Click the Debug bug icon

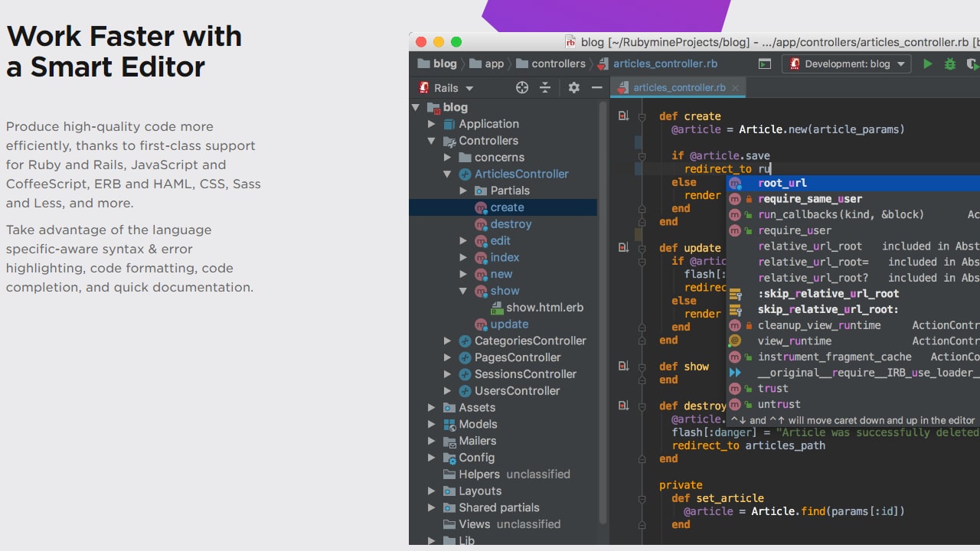point(950,64)
